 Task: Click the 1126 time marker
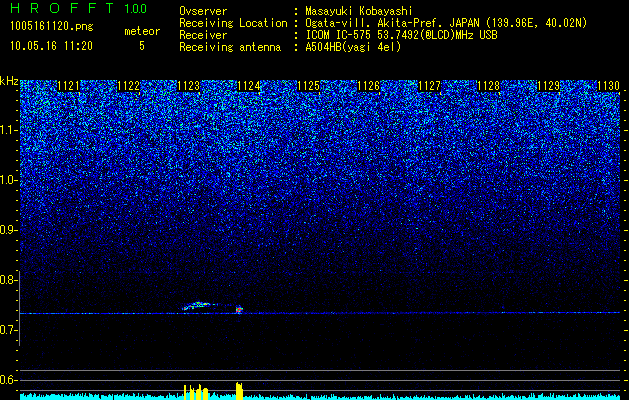point(369,86)
